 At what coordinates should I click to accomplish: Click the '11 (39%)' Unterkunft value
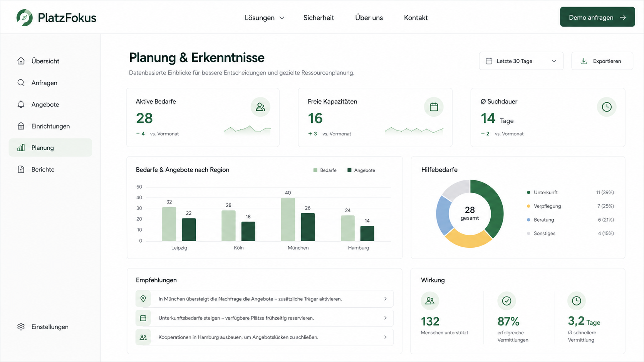(x=605, y=192)
